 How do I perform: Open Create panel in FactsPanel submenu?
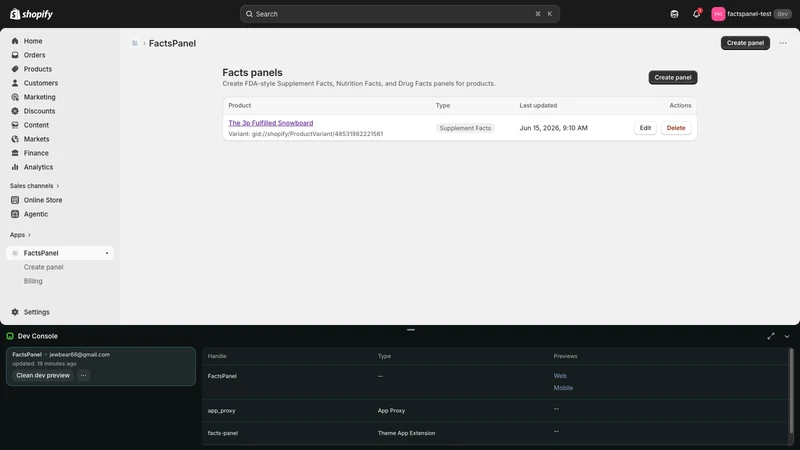[43, 267]
